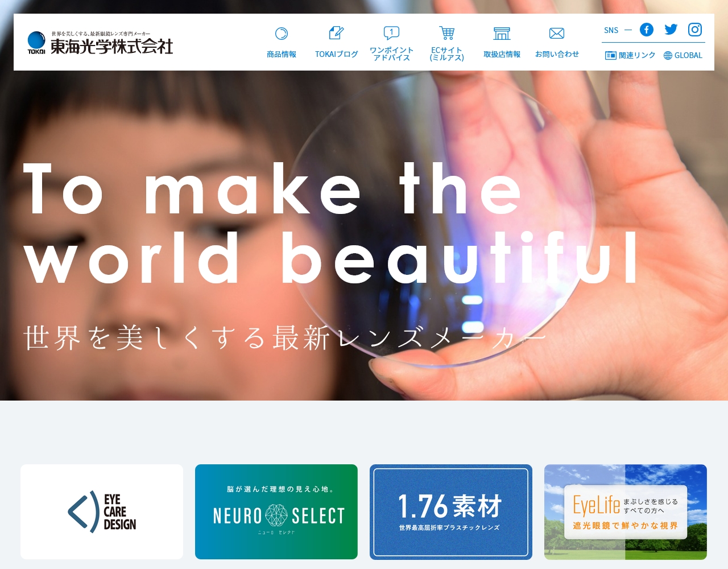728x569 pixels.
Task: Click the Facebook icon in header
Action: pyautogui.click(x=647, y=30)
